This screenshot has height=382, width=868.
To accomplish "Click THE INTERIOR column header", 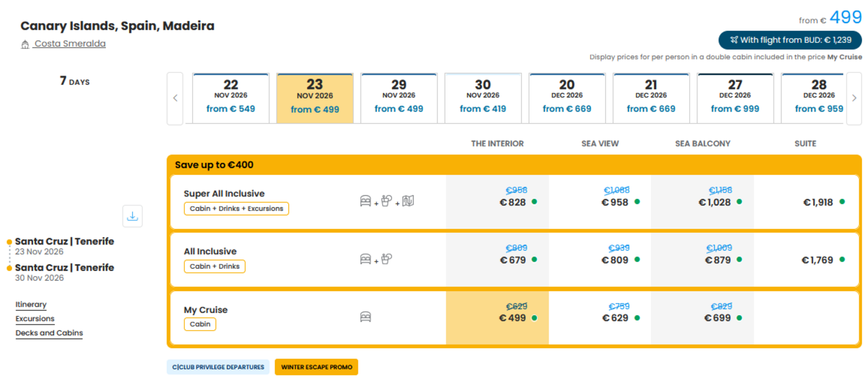I will [x=497, y=144].
